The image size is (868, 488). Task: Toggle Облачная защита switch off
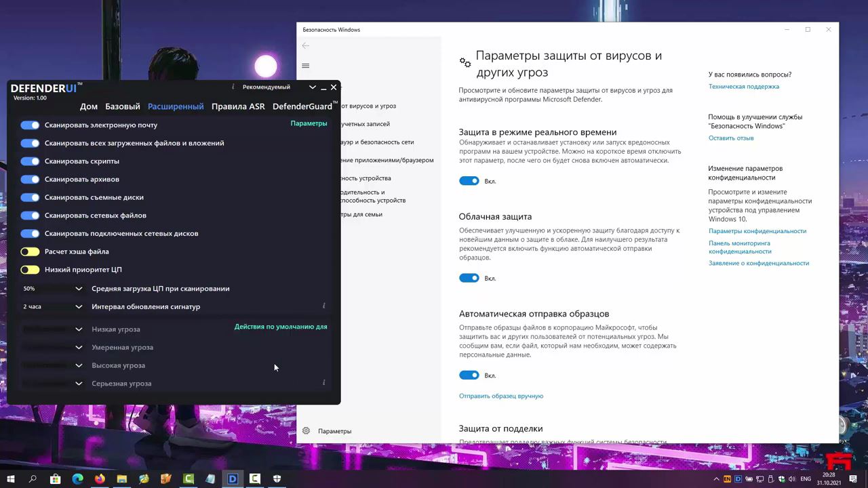(x=469, y=278)
